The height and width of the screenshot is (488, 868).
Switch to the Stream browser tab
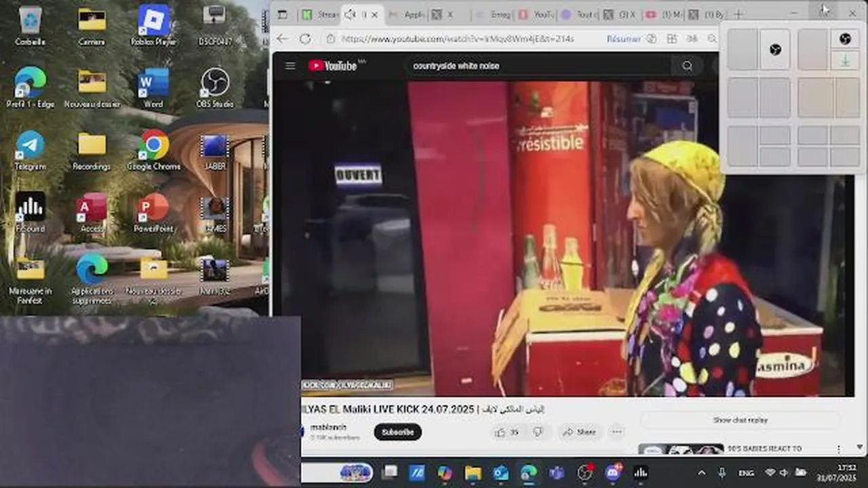tap(319, 14)
